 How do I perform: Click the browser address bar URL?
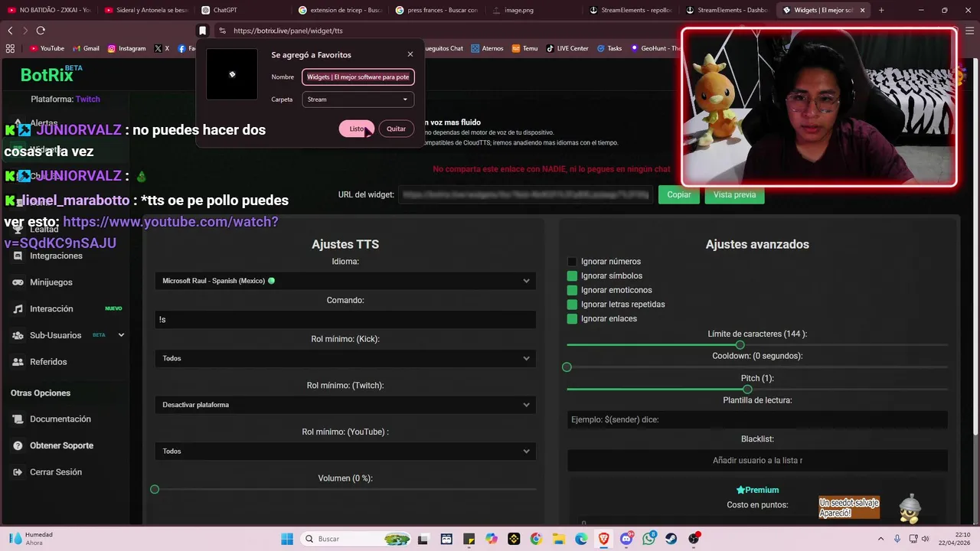(x=288, y=31)
